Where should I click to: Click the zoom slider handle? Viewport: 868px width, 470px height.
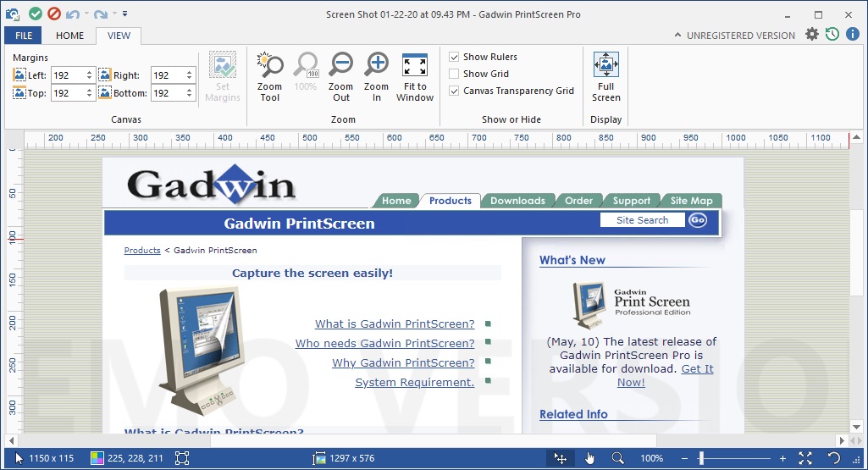tap(701, 458)
